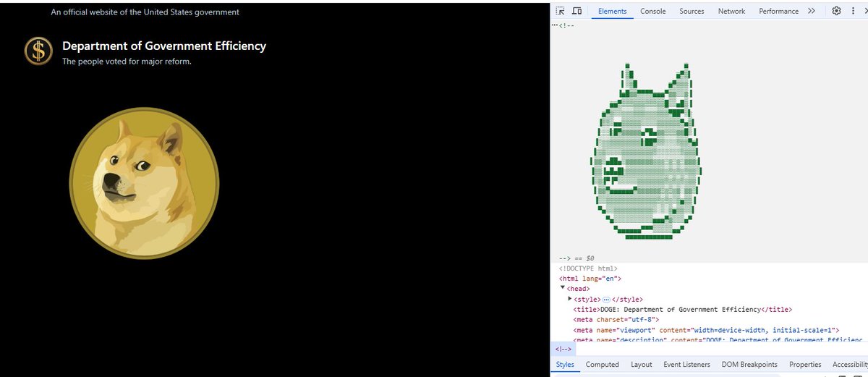Click the style ellipsis expand badge
868x377 pixels.
click(x=606, y=299)
